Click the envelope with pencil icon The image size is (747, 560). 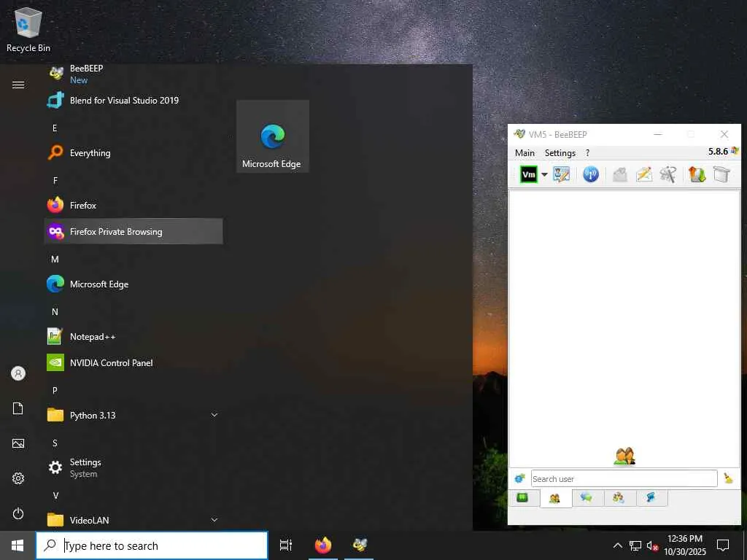coord(643,174)
